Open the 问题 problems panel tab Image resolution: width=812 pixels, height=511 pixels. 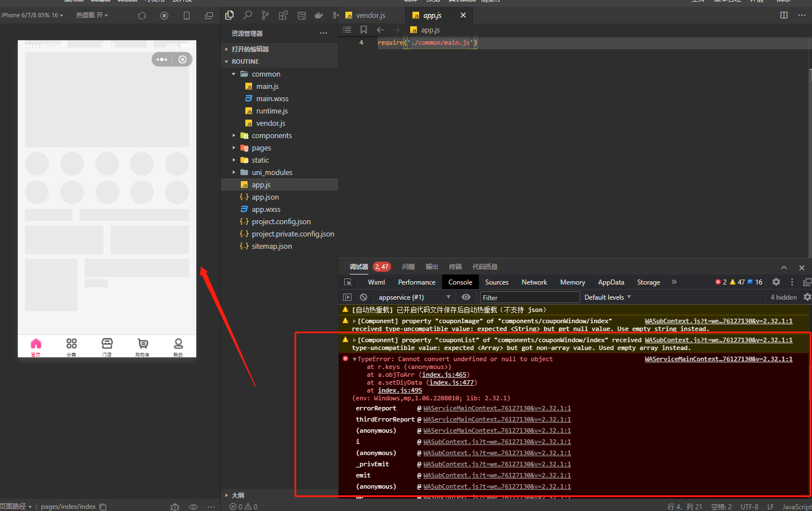pyautogui.click(x=409, y=267)
